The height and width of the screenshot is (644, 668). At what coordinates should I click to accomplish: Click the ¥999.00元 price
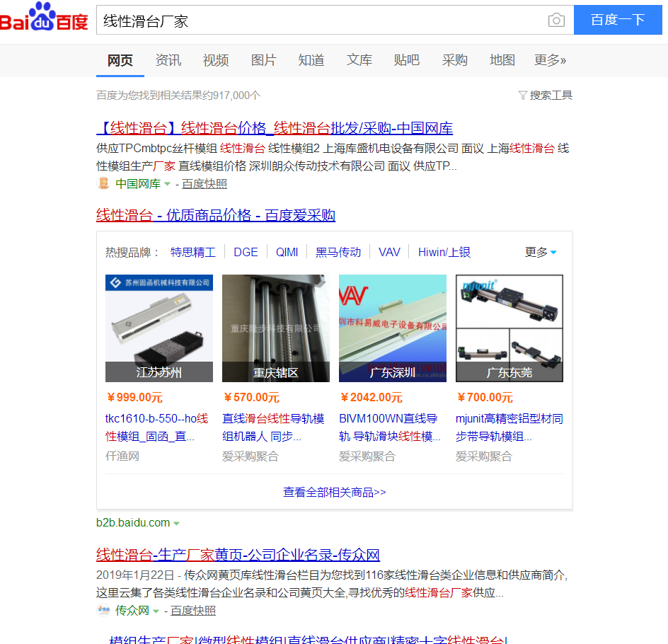tap(134, 398)
